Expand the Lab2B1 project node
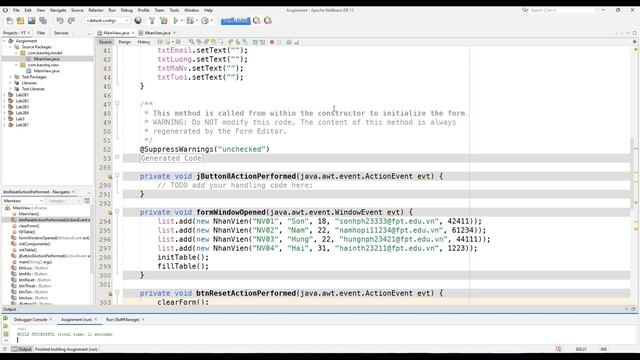This screenshot has width=640, height=360. click(4, 95)
